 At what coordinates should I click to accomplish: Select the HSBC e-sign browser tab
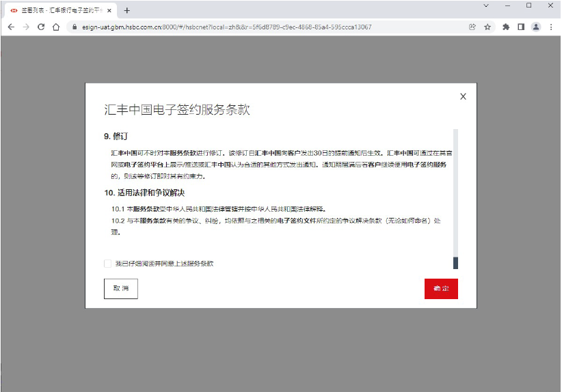pyautogui.click(x=58, y=10)
